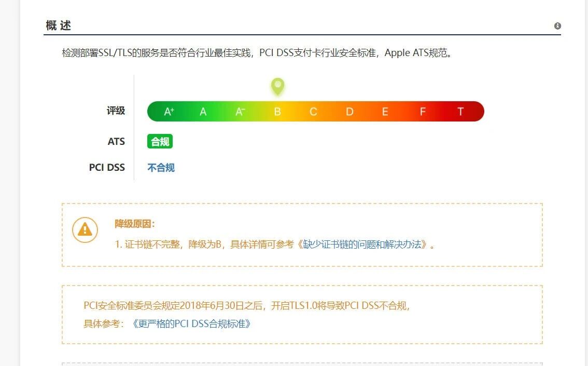
Task: Click the ATS row label
Action: pos(116,142)
